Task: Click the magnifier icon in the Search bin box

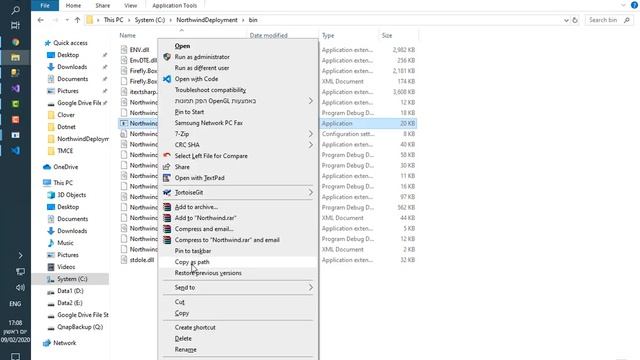Action: (627, 20)
